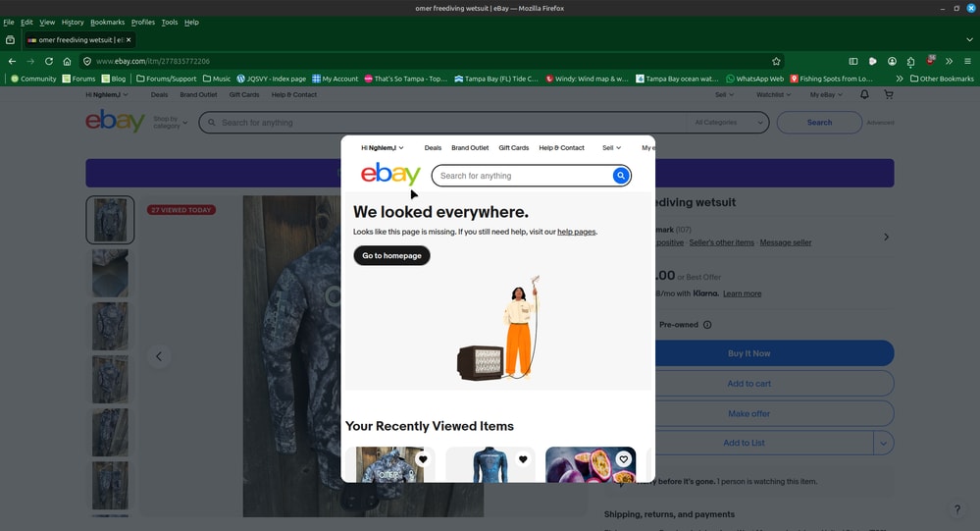Open the shopping cart icon
The image size is (980, 531).
click(x=889, y=94)
